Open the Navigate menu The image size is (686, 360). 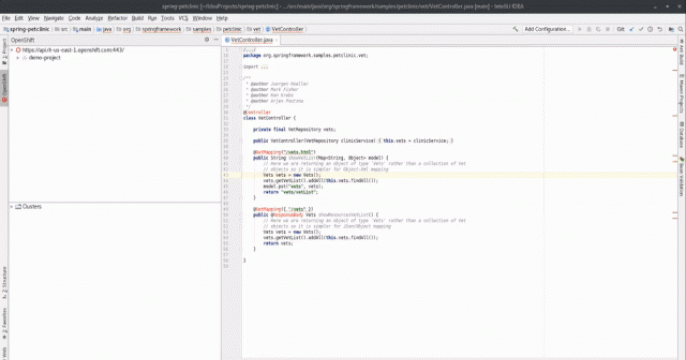[x=54, y=18]
